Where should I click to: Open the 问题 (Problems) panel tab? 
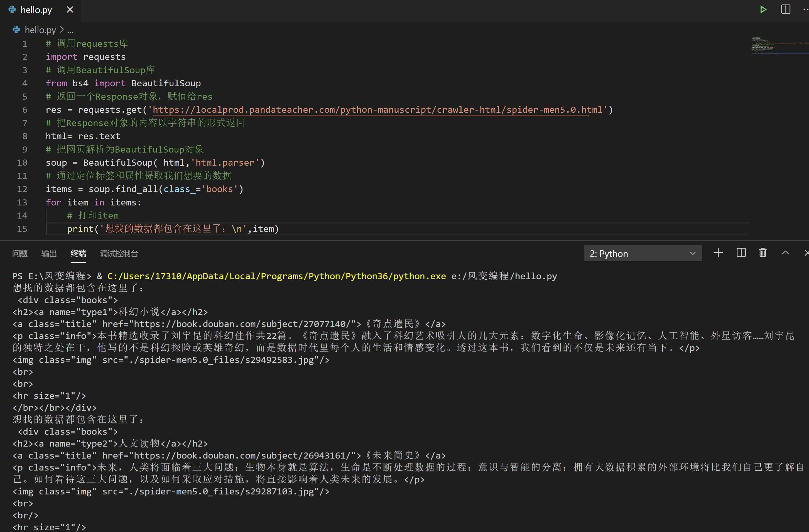click(20, 253)
